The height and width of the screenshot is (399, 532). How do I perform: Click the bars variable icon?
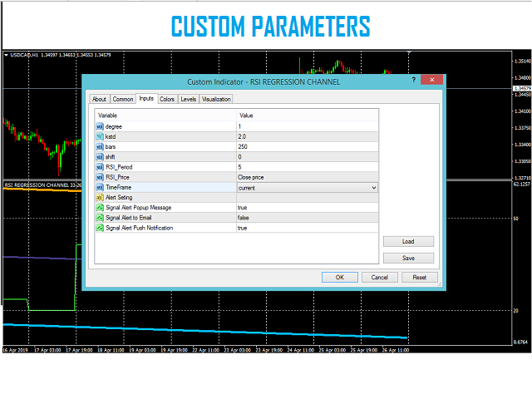(x=100, y=146)
